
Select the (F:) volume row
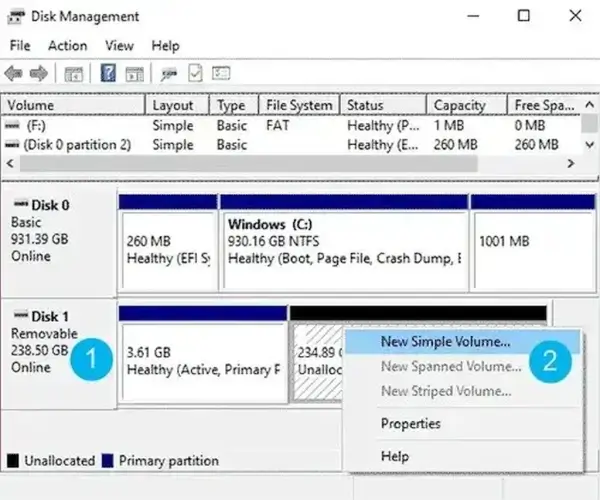click(x=291, y=125)
